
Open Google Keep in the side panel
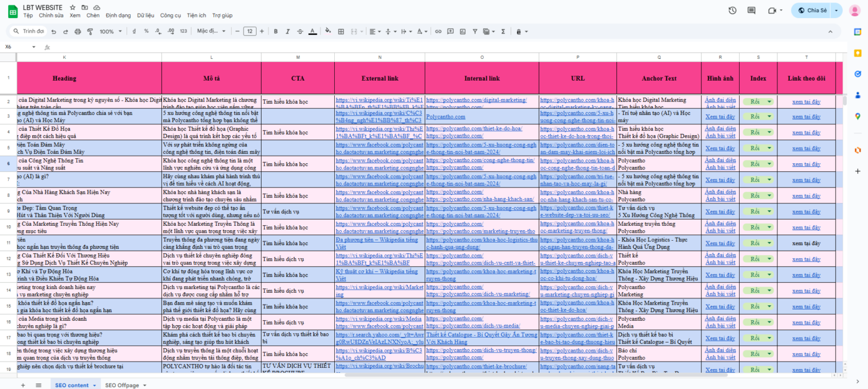[x=857, y=53]
